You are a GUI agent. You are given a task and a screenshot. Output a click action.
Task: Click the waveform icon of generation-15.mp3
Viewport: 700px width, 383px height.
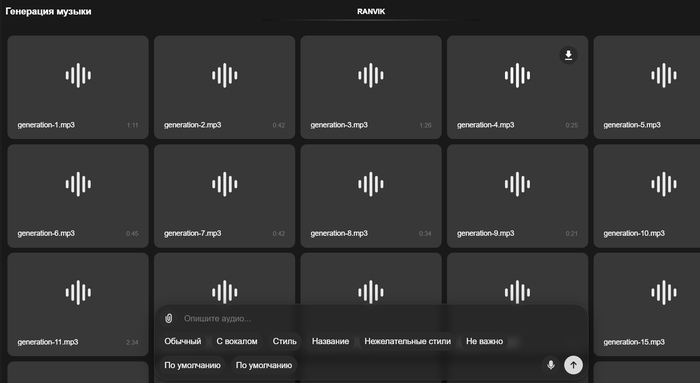tap(664, 292)
